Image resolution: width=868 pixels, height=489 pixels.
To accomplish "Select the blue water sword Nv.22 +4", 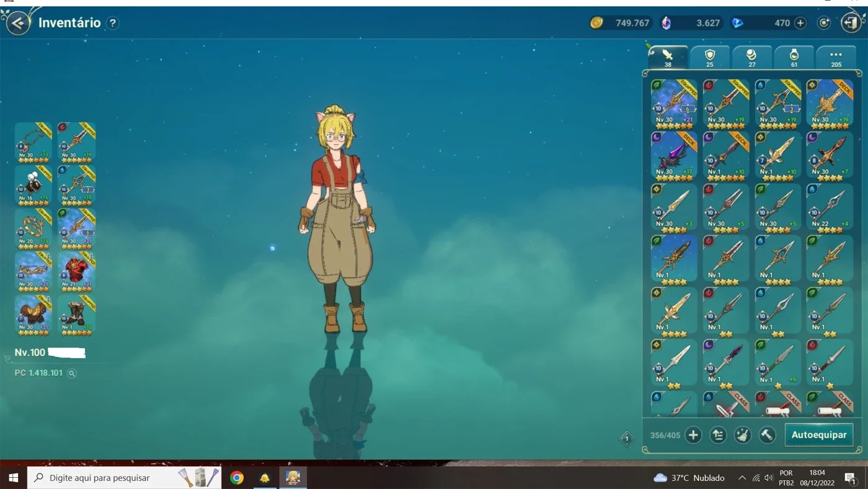I will pyautogui.click(x=830, y=207).
